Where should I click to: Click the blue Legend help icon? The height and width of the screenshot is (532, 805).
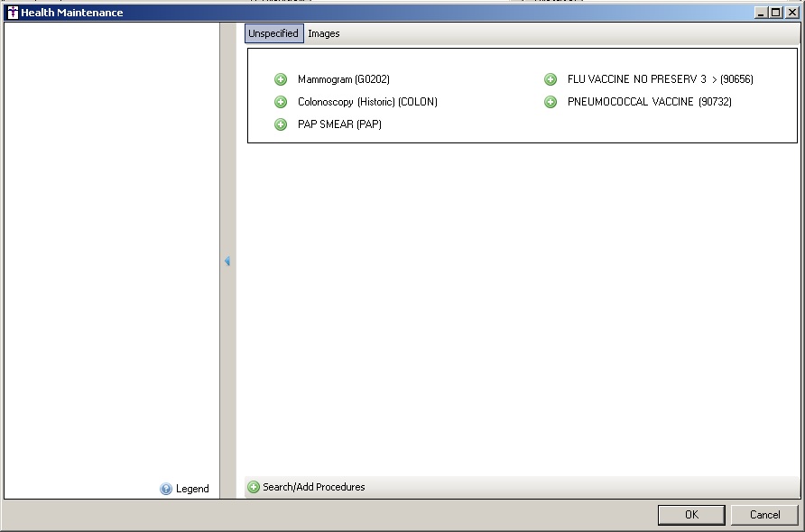click(166, 489)
